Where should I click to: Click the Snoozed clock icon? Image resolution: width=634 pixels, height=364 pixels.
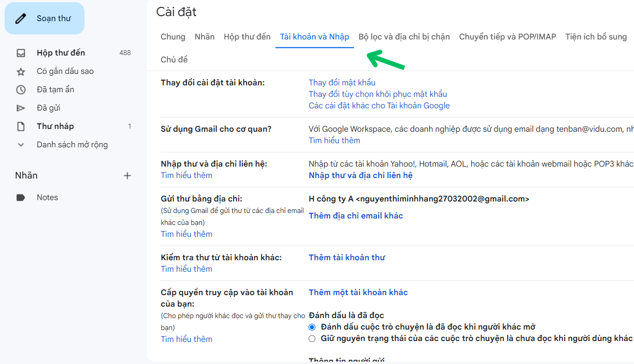coord(21,90)
